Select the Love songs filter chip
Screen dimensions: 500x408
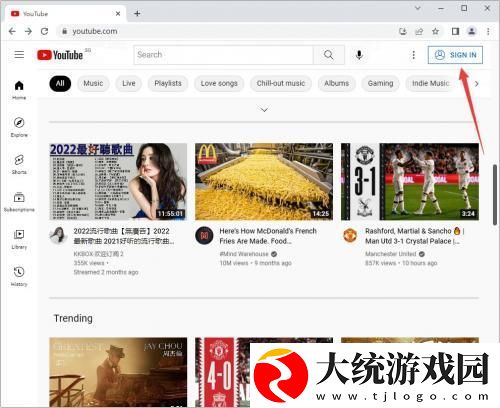tap(219, 83)
